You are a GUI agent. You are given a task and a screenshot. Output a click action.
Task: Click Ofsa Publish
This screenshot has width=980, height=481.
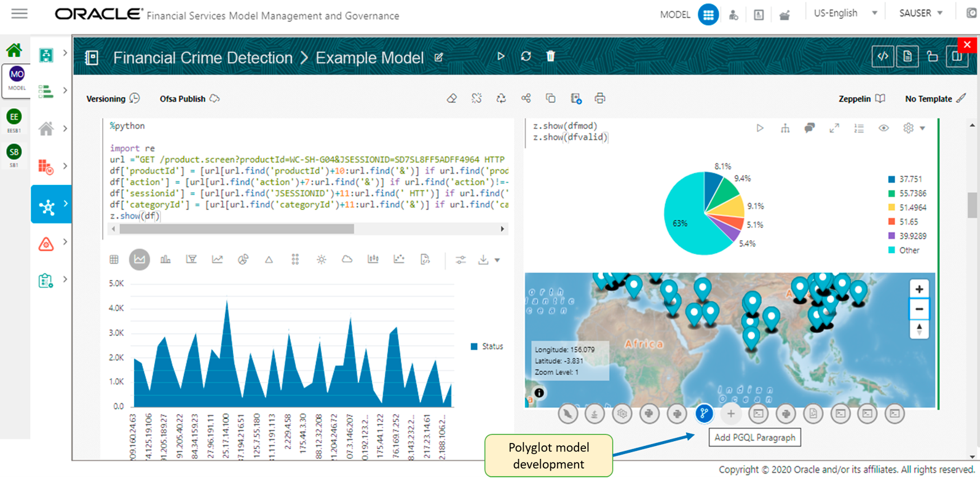point(189,98)
